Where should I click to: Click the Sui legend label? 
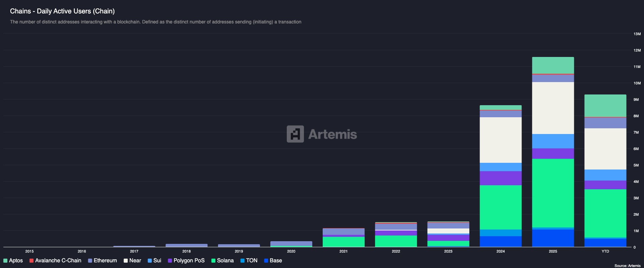click(157, 261)
